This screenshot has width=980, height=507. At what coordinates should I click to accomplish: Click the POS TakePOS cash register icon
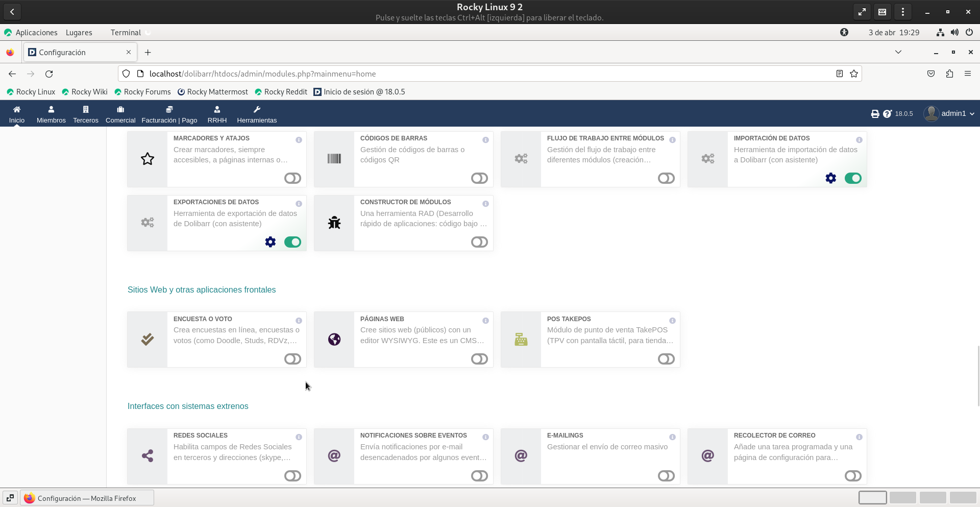(x=521, y=340)
